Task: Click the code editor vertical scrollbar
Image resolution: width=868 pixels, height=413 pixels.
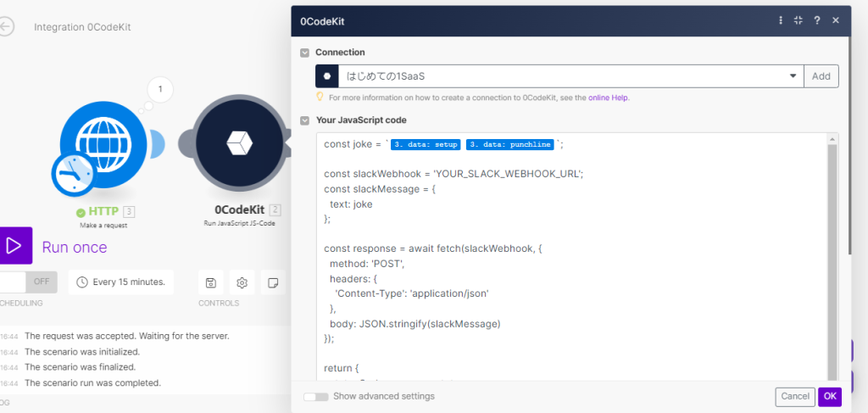Action: 833,263
